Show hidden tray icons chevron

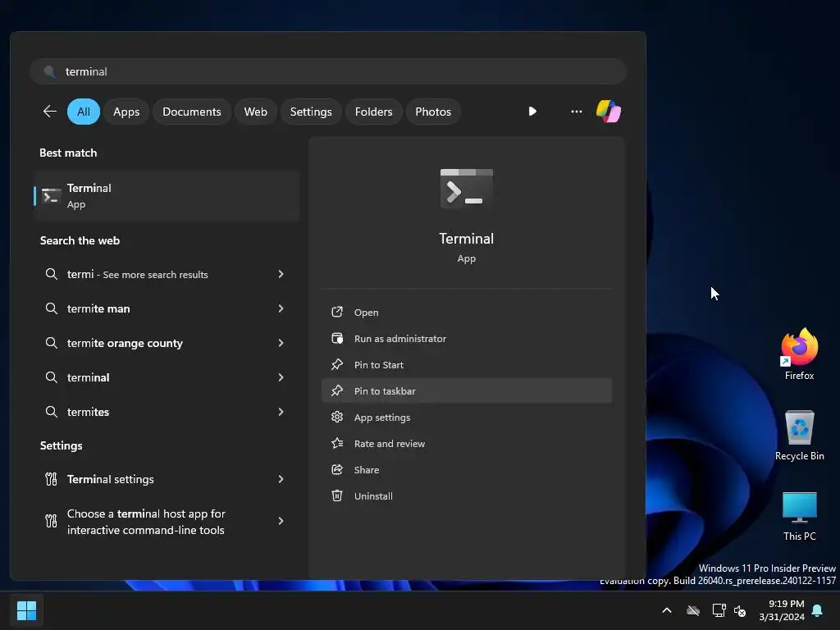point(667,610)
